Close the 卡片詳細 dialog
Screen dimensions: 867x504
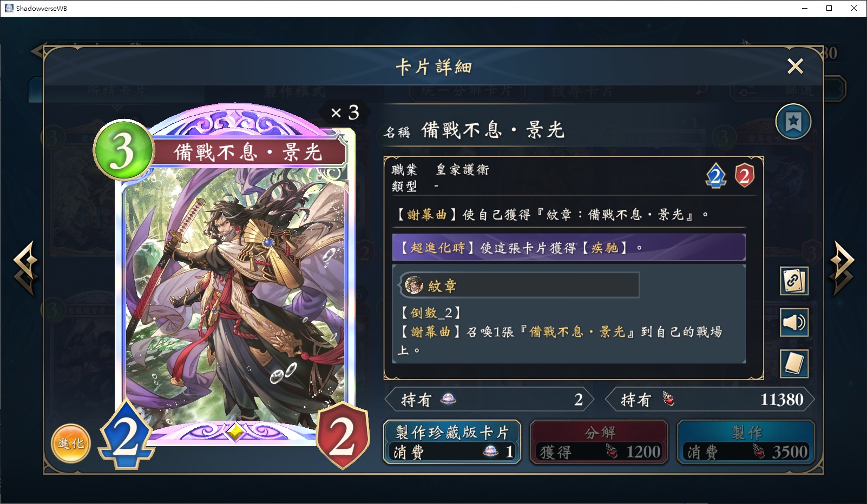[795, 66]
